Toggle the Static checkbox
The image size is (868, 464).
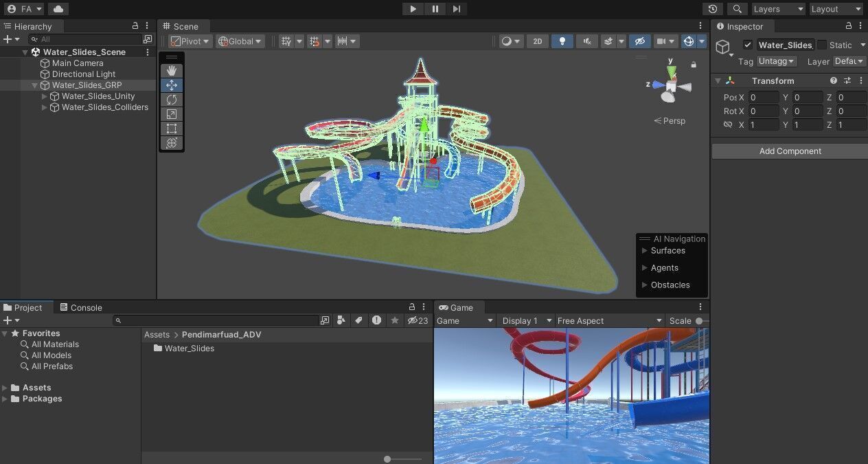821,45
